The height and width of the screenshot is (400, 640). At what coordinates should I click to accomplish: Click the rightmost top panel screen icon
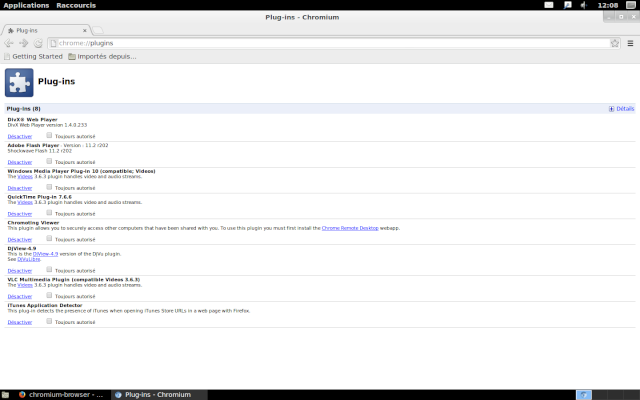[x=631, y=5]
